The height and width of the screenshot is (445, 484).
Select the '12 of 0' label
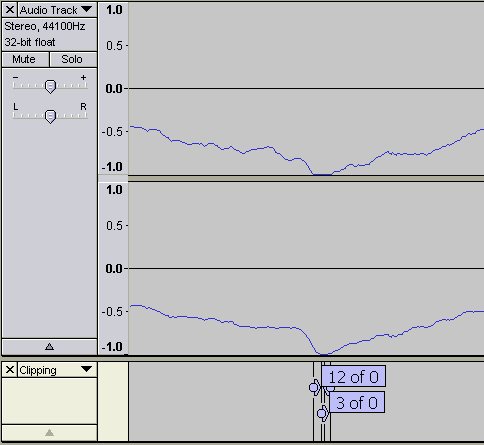pos(354,377)
